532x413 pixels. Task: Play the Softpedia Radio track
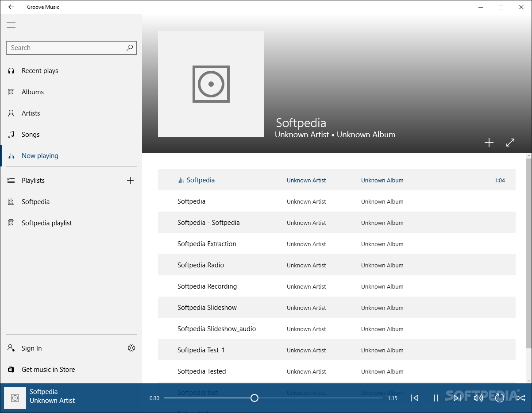[x=337, y=265]
